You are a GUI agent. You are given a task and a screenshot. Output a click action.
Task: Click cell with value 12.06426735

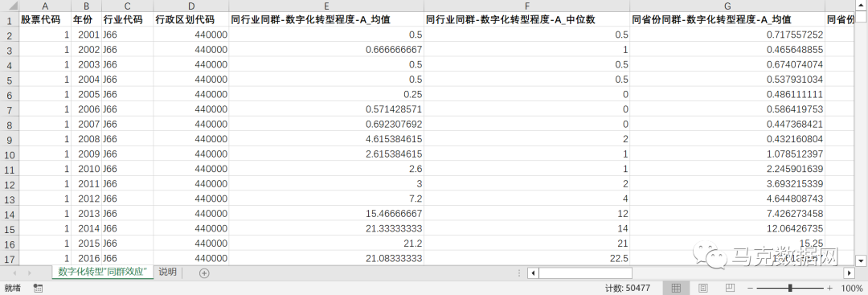click(727, 228)
